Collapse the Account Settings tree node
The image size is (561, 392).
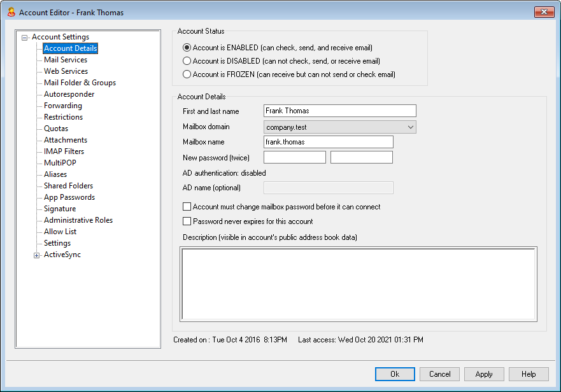[25, 38]
